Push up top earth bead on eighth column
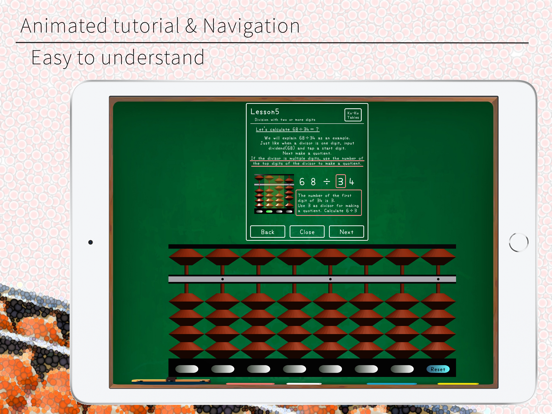Screen dimensions: 552x414 (x=438, y=301)
